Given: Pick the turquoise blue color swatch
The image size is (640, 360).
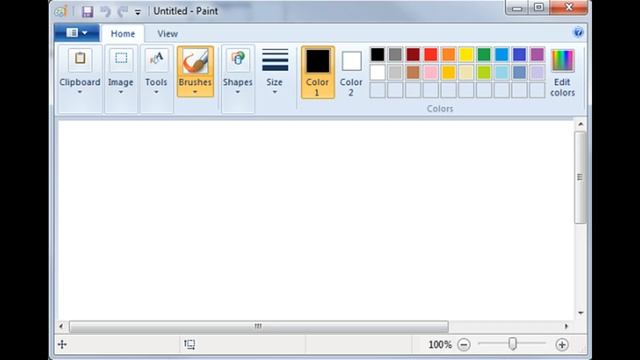Looking at the screenshot, I should click(502, 54).
